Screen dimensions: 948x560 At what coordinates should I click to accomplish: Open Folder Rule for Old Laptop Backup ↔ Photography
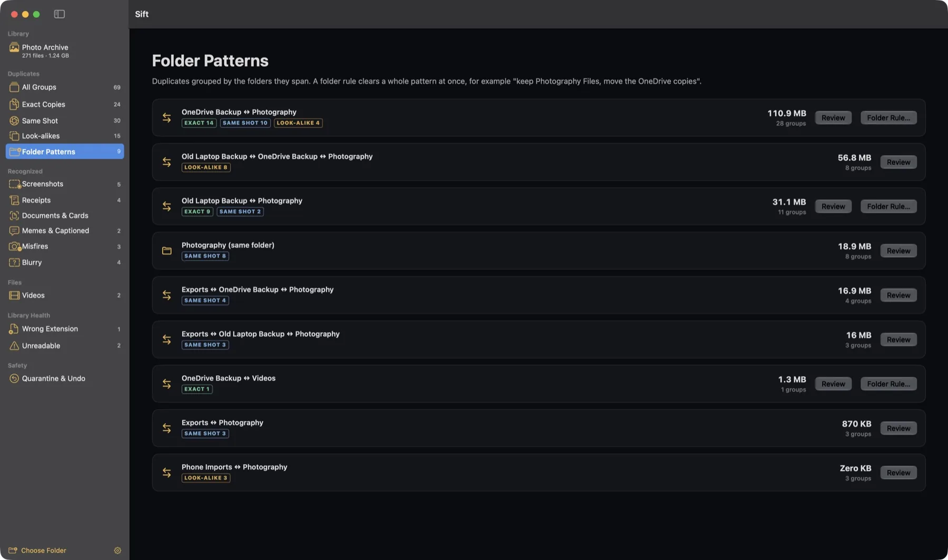[888, 206]
